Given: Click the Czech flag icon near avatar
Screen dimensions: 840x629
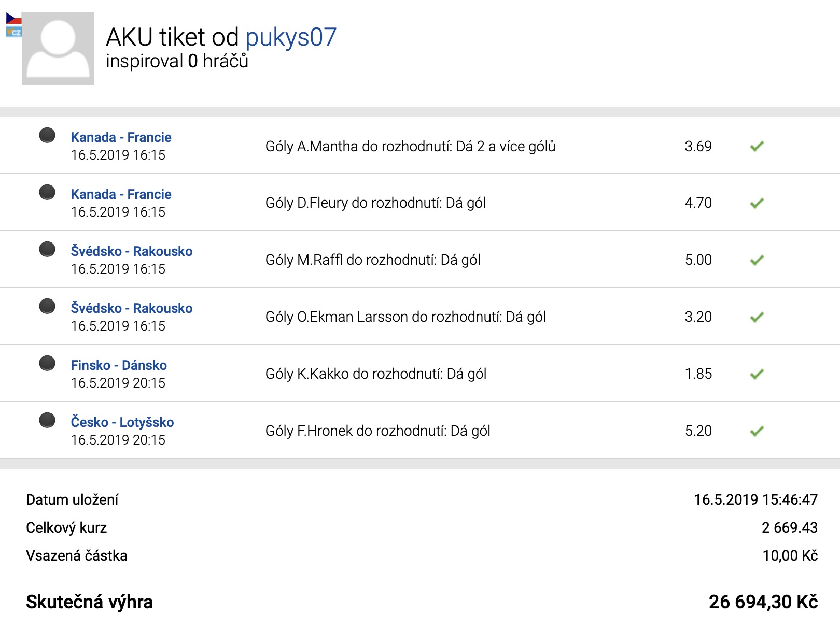Looking at the screenshot, I should (13, 19).
